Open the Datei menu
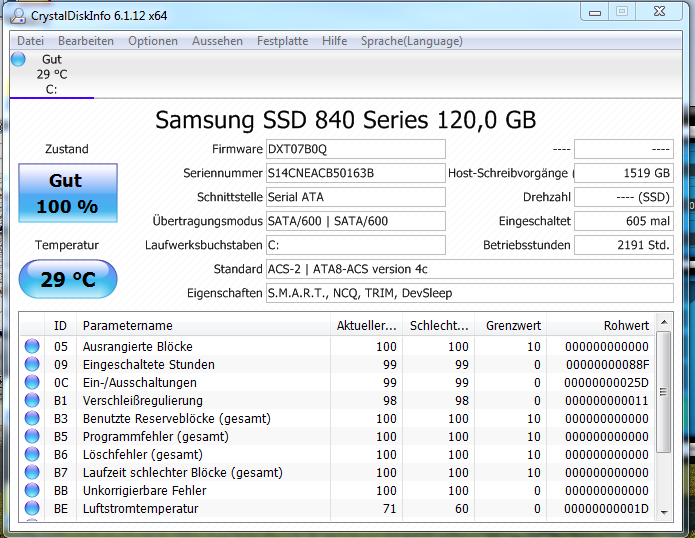Image resolution: width=695 pixels, height=538 pixels. pos(30,41)
